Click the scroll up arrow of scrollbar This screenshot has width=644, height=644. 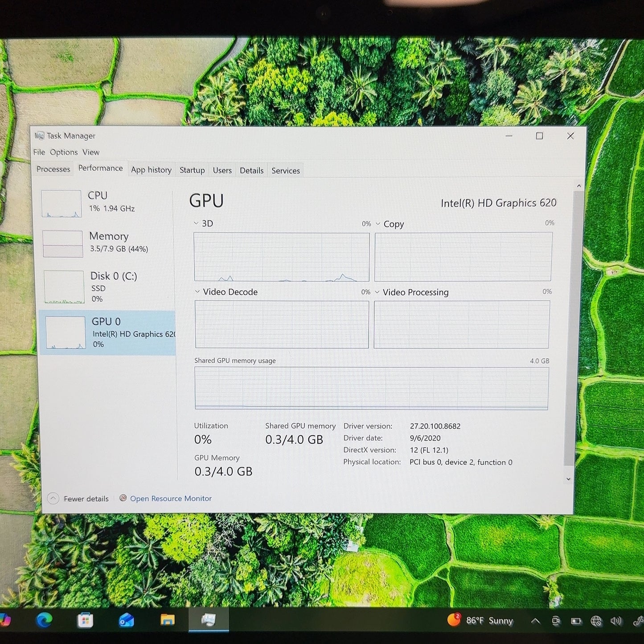pyautogui.click(x=578, y=185)
